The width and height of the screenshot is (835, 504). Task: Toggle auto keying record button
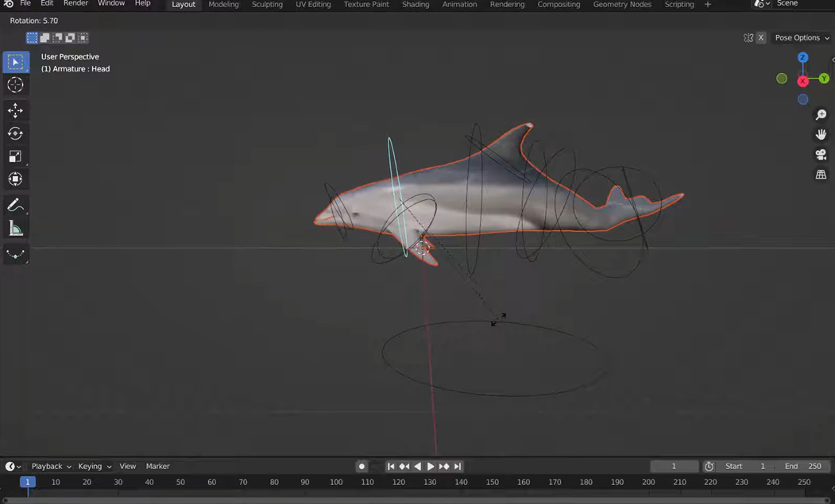coord(361,467)
